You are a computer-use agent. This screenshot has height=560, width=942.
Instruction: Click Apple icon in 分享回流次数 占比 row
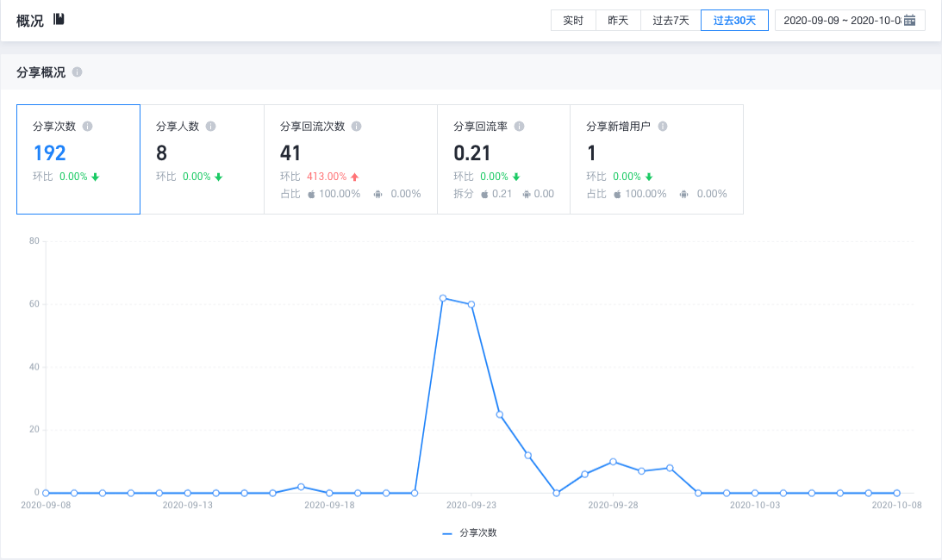pyautogui.click(x=311, y=194)
